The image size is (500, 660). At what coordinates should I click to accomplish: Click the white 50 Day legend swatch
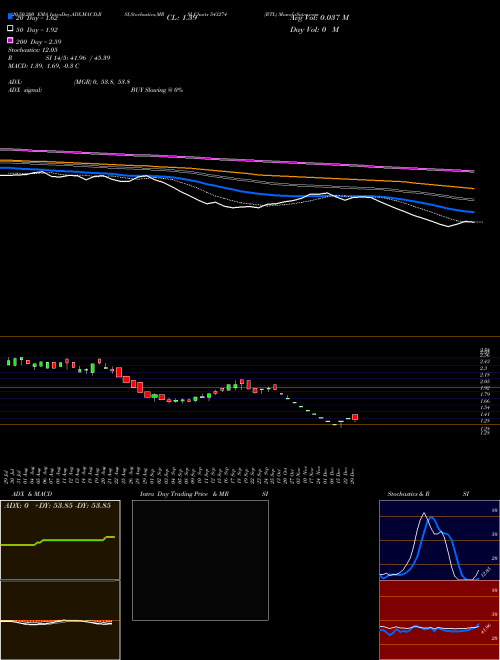click(x=10, y=29)
